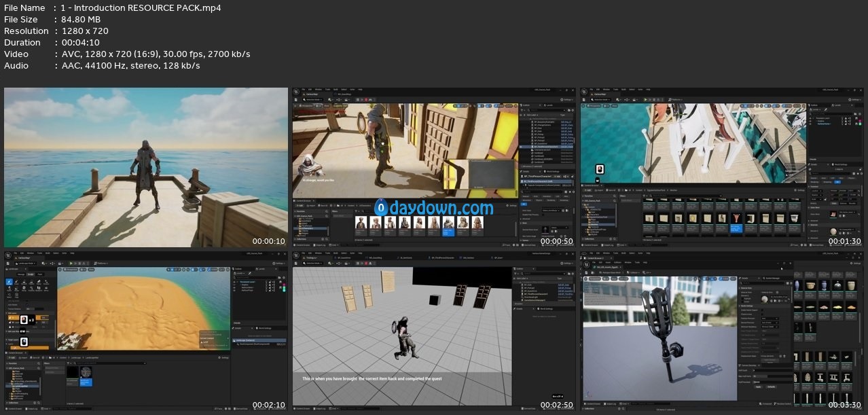Open the Build menu in the 00:00:50 frame
Screen dimensions: 868x415
pyautogui.click(x=336, y=90)
